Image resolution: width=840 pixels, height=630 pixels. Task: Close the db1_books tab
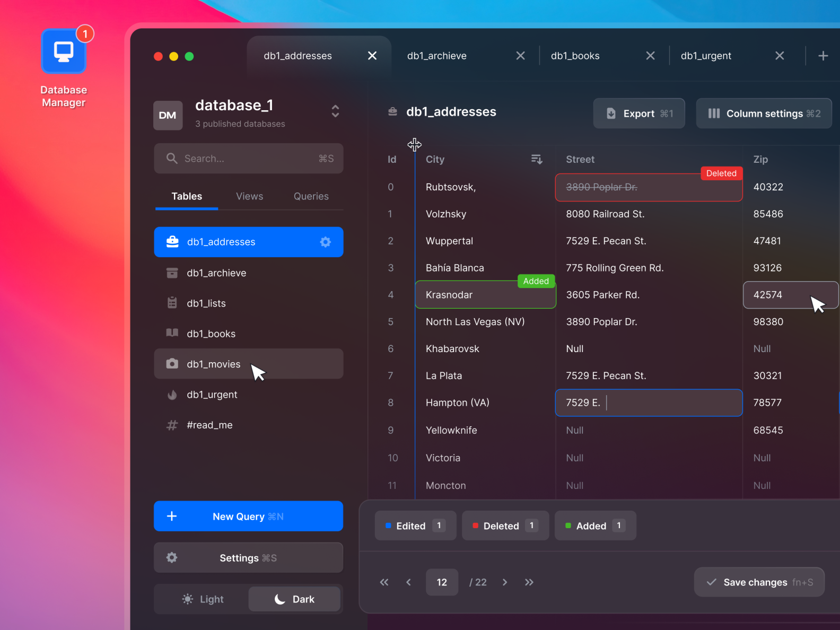(x=651, y=56)
